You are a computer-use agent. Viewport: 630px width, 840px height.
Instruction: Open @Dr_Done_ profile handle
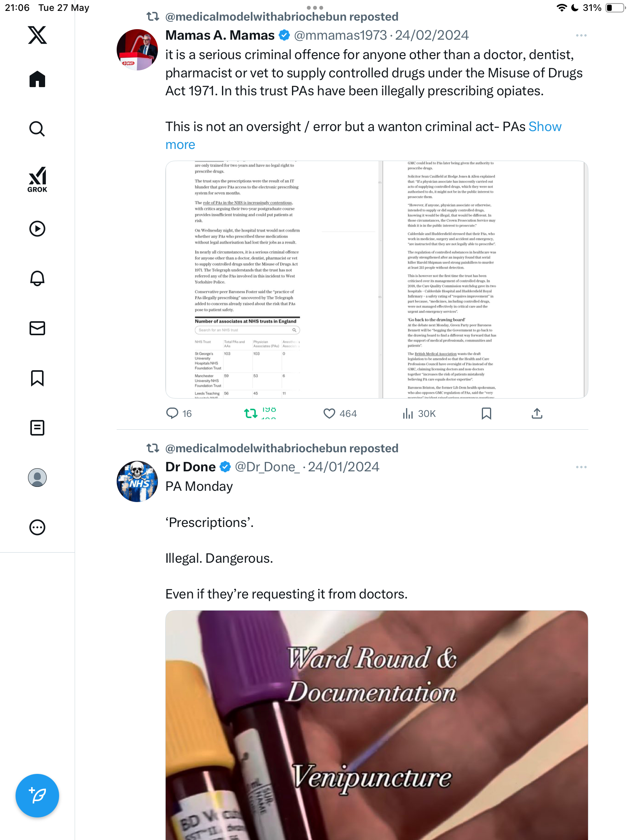click(267, 467)
